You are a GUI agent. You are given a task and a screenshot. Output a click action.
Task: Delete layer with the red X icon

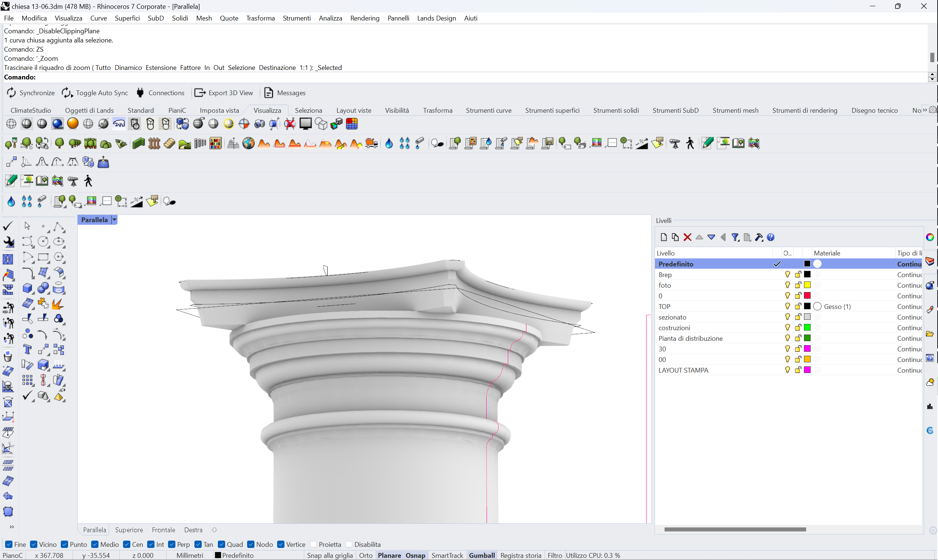[x=687, y=237]
